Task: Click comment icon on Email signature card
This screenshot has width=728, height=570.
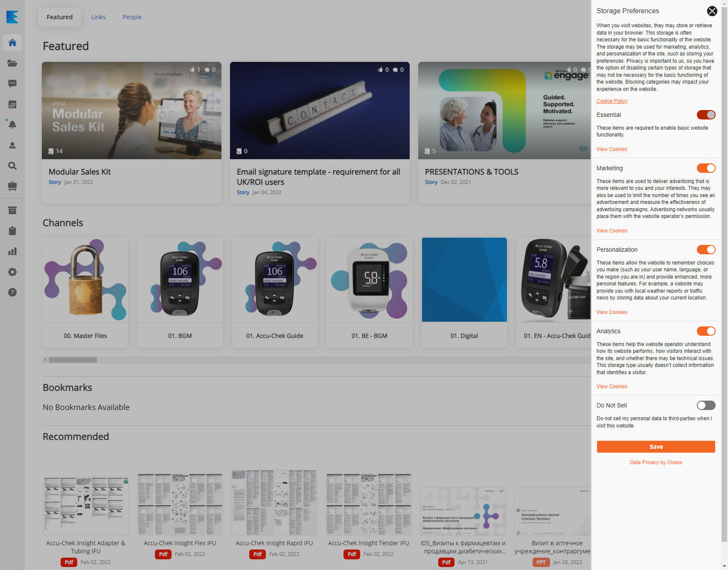Action: (x=395, y=70)
